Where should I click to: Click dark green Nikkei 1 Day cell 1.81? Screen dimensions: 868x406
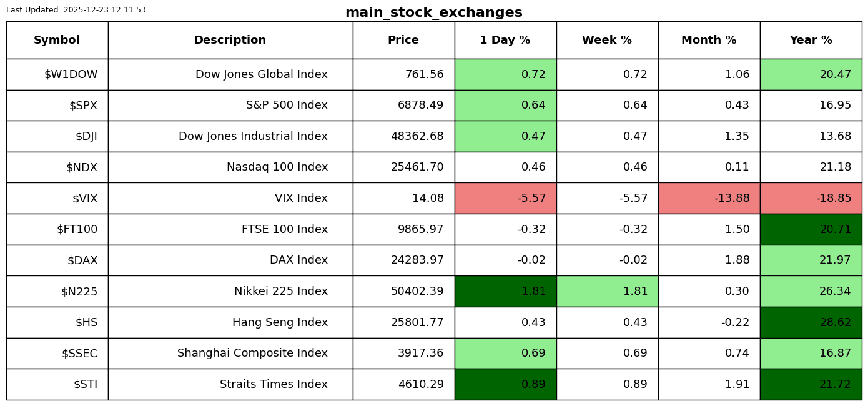(x=505, y=292)
